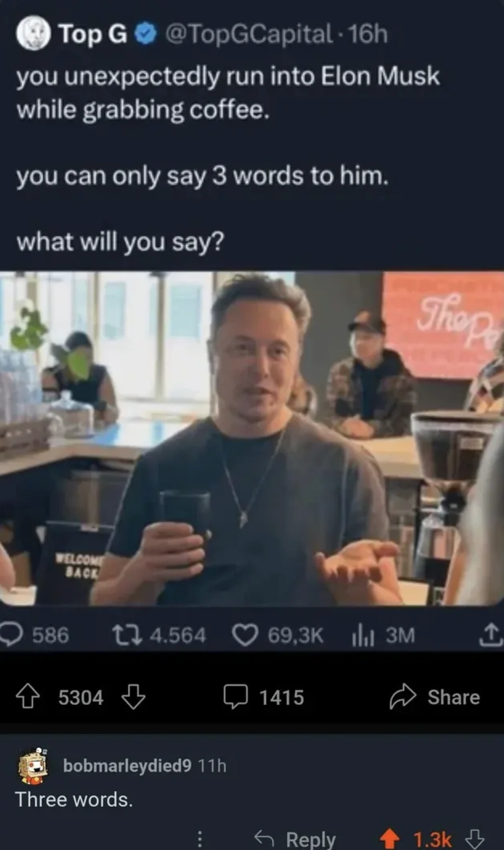The image size is (504, 850).
Task: Open the coffee shop photo
Action: [252, 438]
